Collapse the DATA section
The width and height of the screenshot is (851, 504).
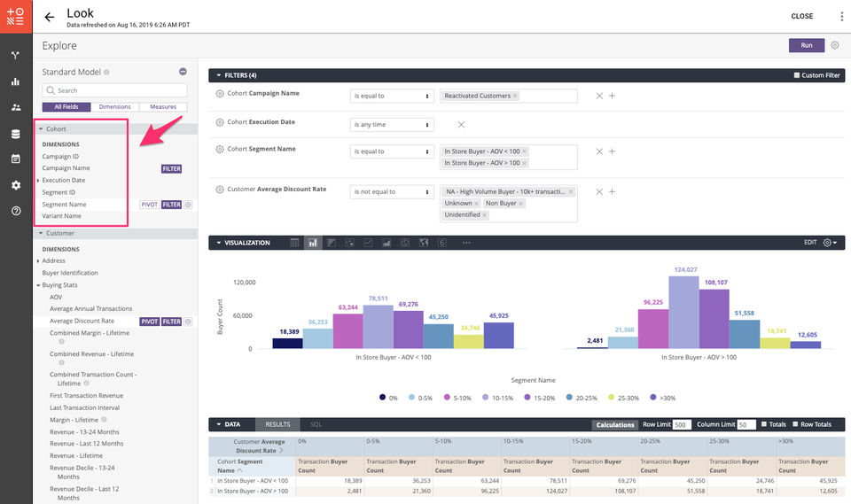[x=219, y=424]
